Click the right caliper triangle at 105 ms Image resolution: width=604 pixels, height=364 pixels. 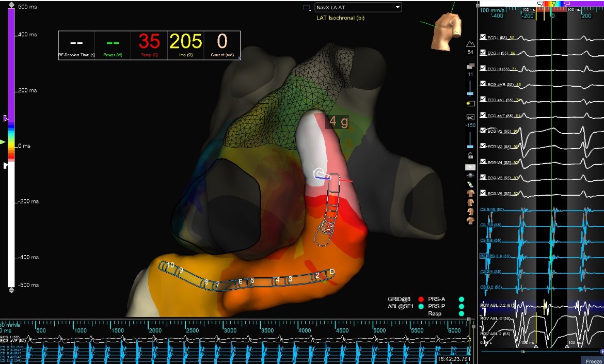pyautogui.click(x=567, y=346)
